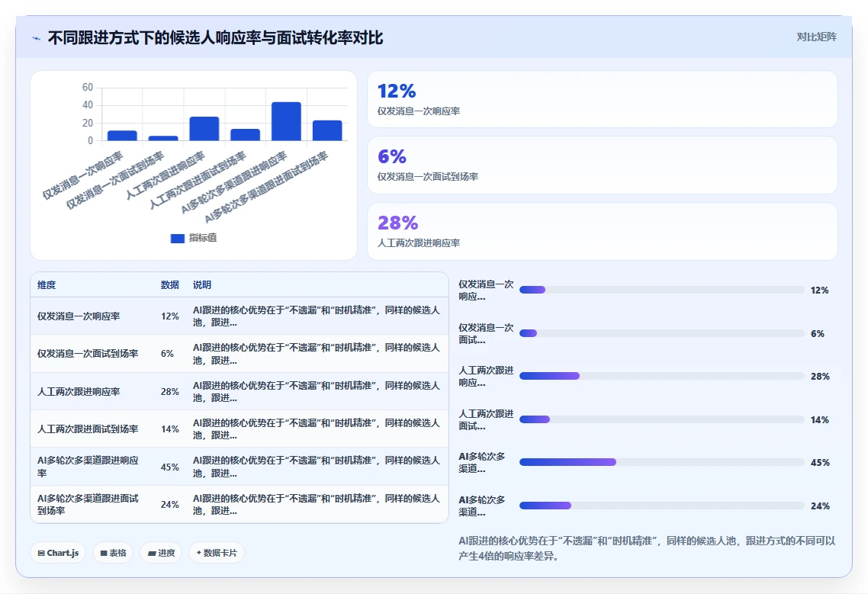Image resolution: width=868 pixels, height=594 pixels.
Task: Click the chart bar for 人工两次跟进响应率
Action: (204, 128)
